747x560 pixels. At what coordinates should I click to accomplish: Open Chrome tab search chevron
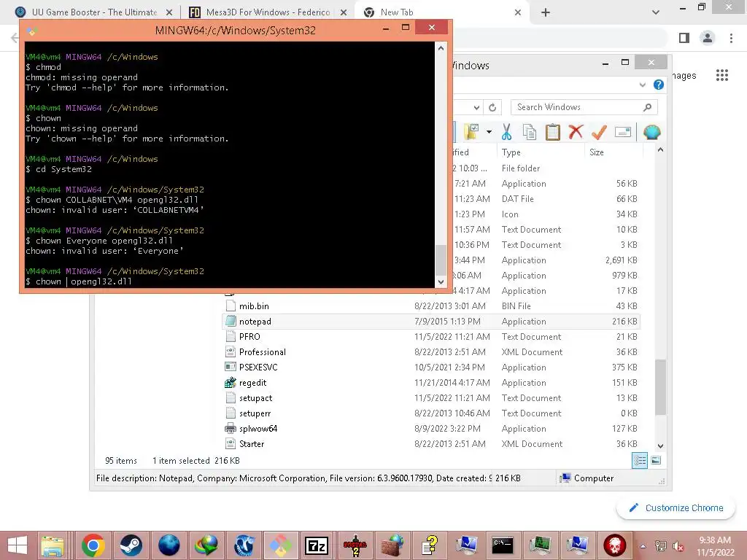pyautogui.click(x=656, y=12)
